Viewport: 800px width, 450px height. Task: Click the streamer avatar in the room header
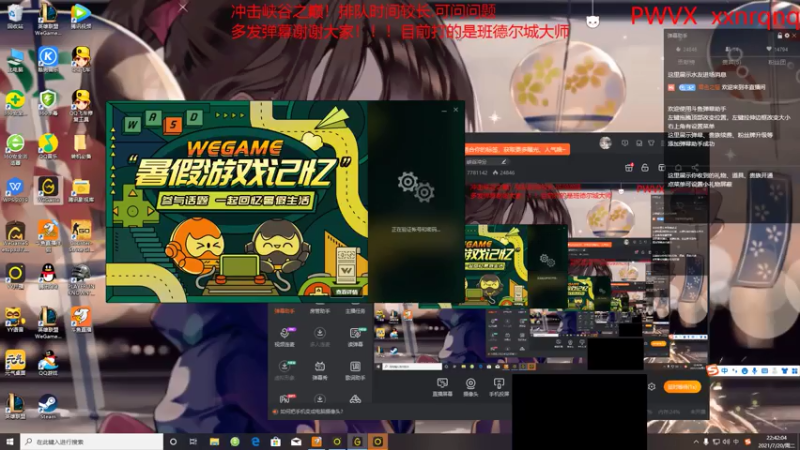tap(605, 143)
